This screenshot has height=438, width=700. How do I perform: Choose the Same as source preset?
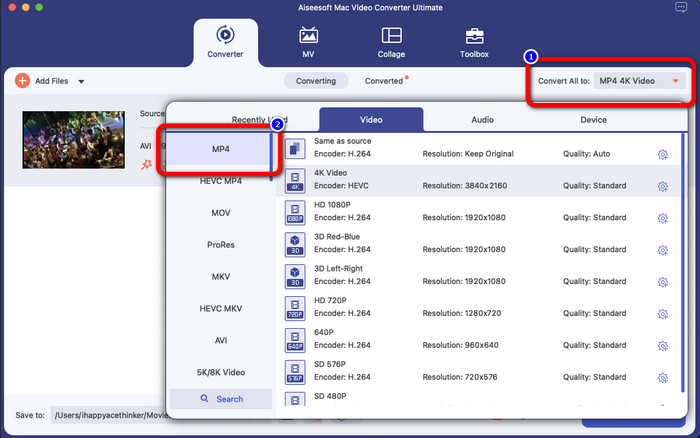pos(478,148)
